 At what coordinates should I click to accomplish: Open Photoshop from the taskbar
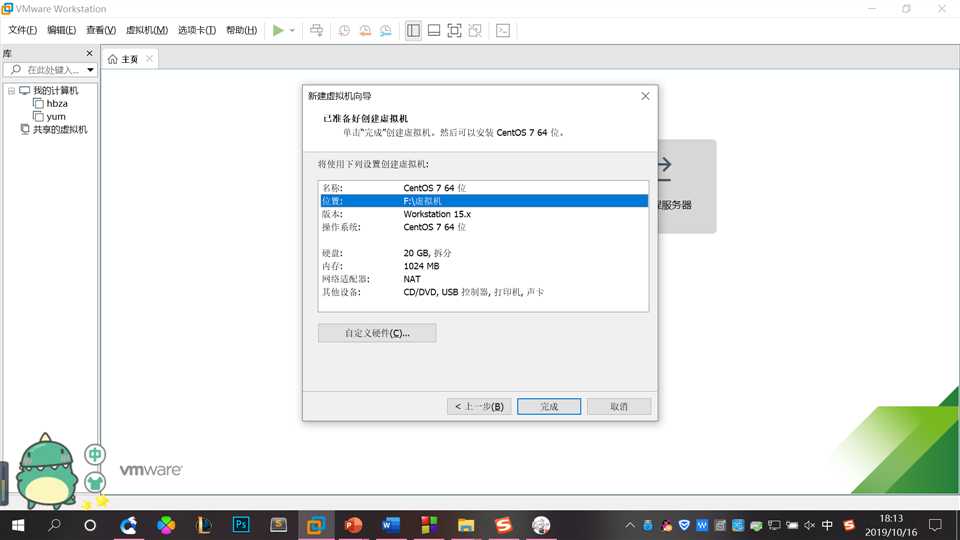click(x=241, y=525)
